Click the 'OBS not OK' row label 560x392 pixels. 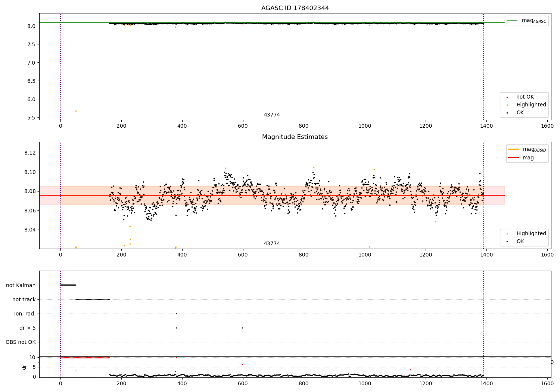pos(21,342)
